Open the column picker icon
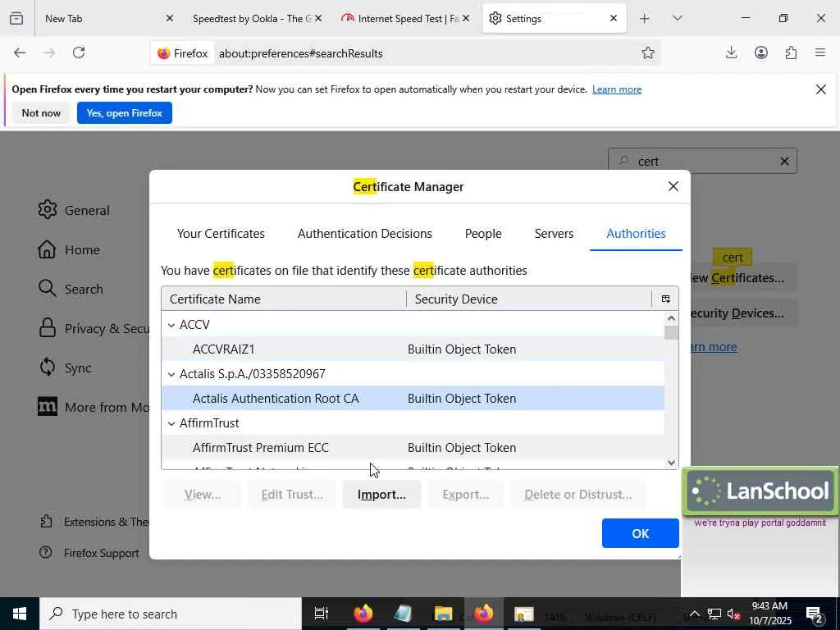The image size is (840, 630). click(x=665, y=299)
